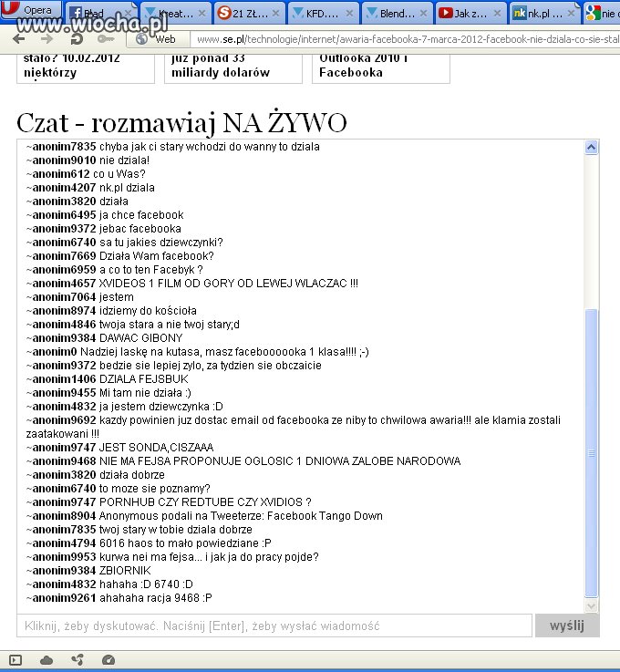
Task: Click message 'anonim9455 Mi tam nie działa'
Action: pos(108,393)
